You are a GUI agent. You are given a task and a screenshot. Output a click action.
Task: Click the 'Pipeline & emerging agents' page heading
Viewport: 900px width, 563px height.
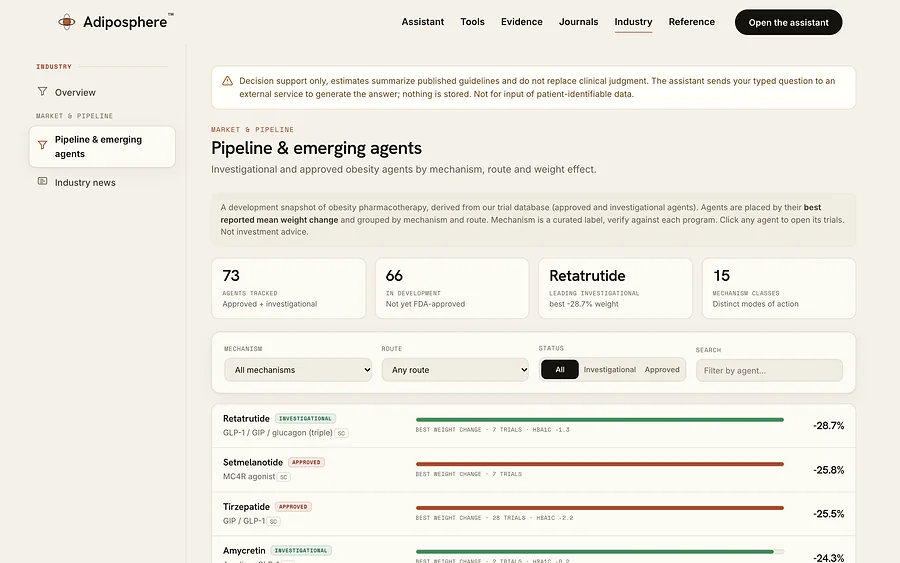point(316,148)
